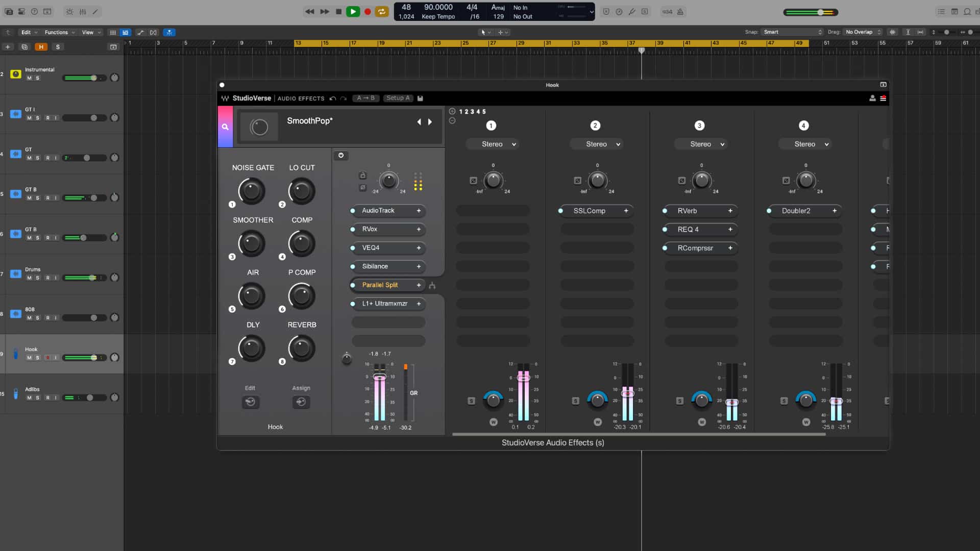
Task: Toggle the Cycle loop button
Action: [x=381, y=12]
